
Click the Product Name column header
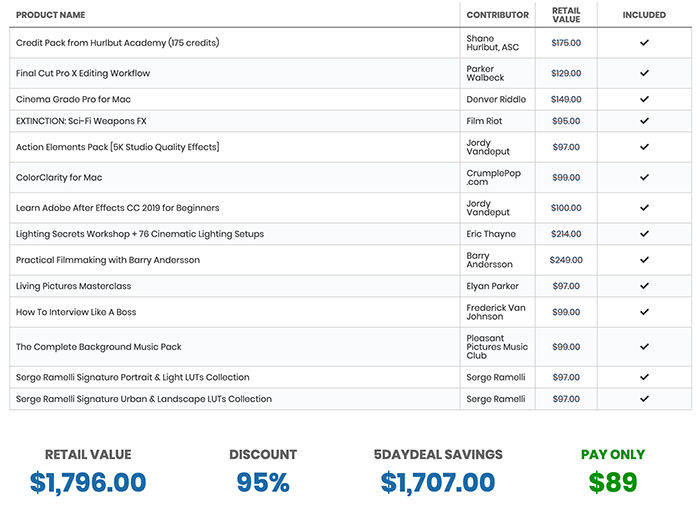51,15
